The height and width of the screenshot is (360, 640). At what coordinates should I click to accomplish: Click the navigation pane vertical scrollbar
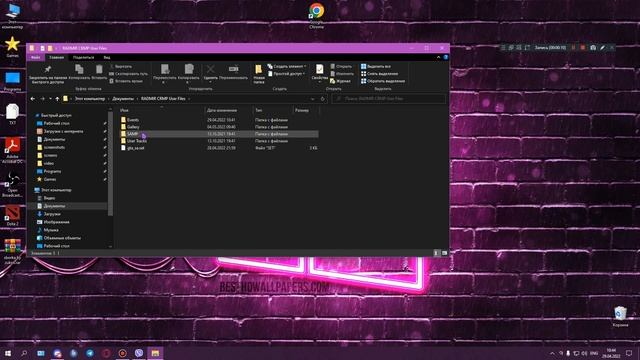pyautogui.click(x=110, y=163)
